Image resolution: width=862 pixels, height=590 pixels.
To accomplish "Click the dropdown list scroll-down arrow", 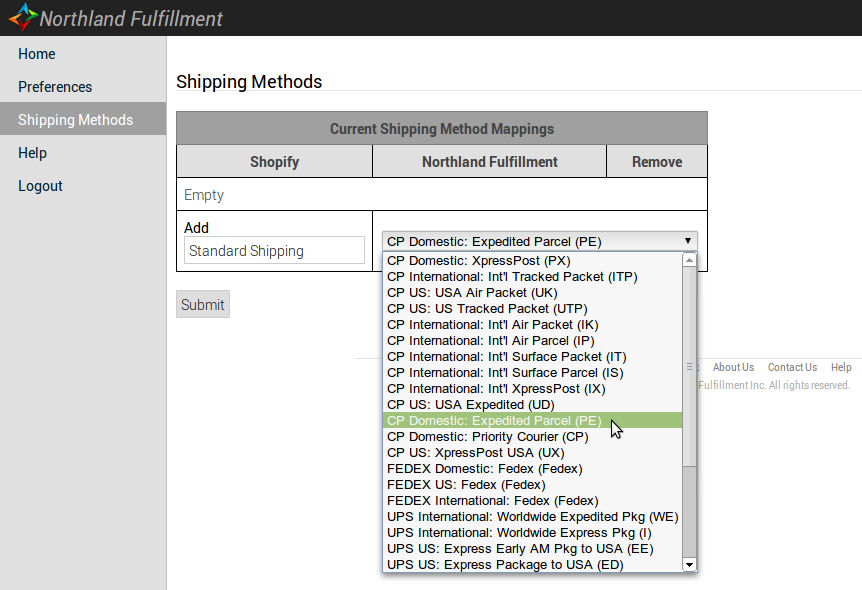I will point(689,564).
